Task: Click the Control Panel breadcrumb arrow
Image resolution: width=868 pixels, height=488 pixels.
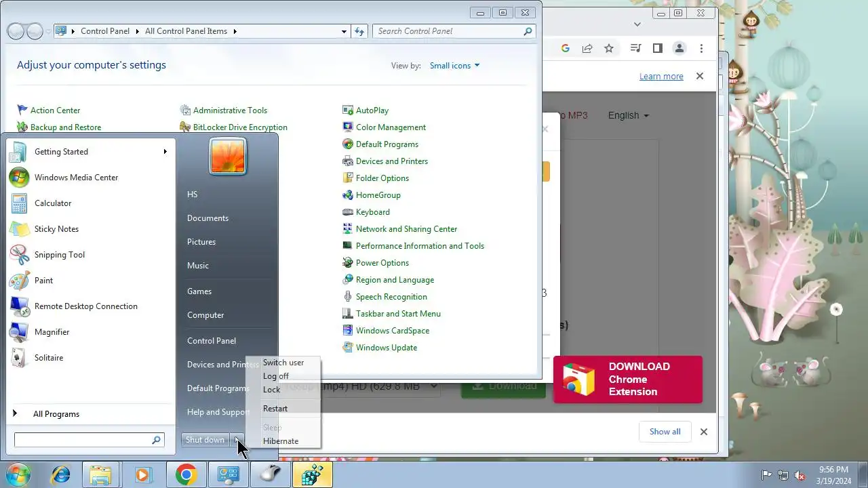Action: coord(138,31)
